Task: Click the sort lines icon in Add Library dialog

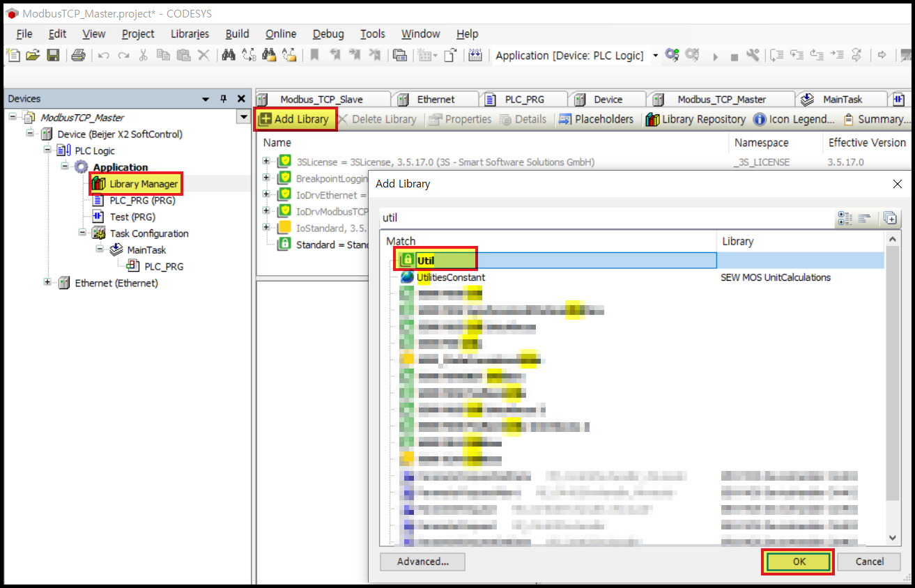Action: 864,218
